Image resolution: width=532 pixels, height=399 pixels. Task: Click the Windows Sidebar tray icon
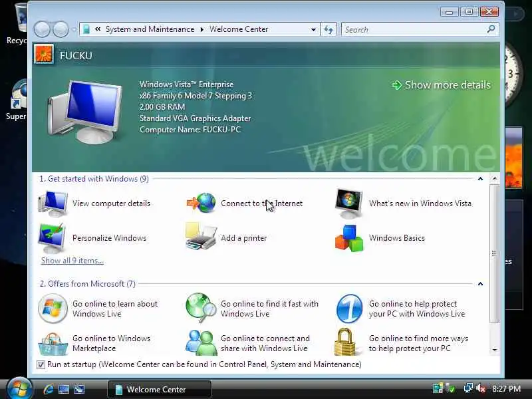(x=438, y=388)
